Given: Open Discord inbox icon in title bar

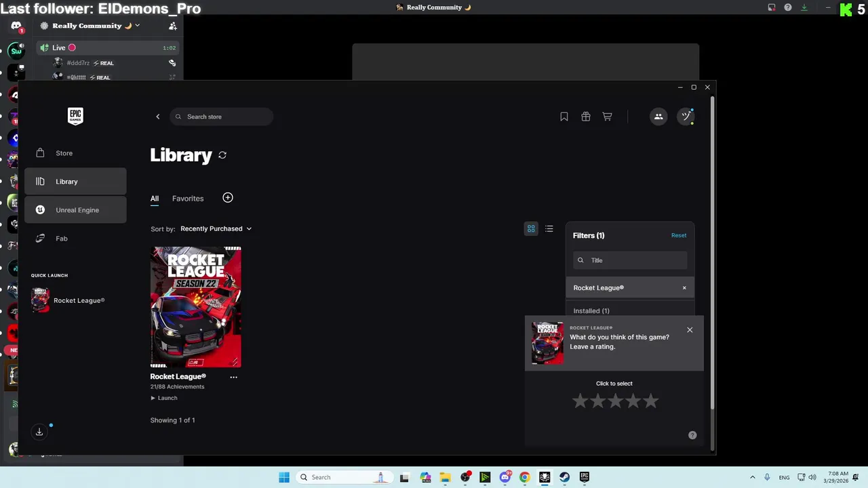Looking at the screenshot, I should (x=772, y=7).
